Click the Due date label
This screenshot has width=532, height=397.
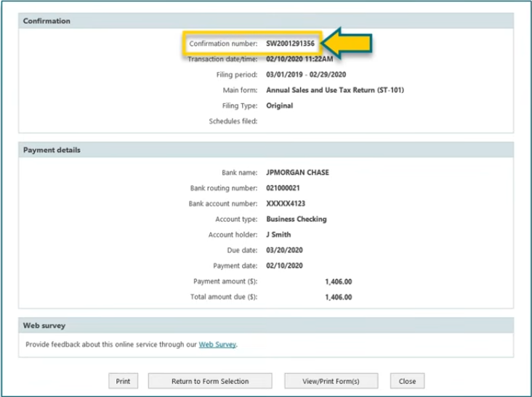242,250
